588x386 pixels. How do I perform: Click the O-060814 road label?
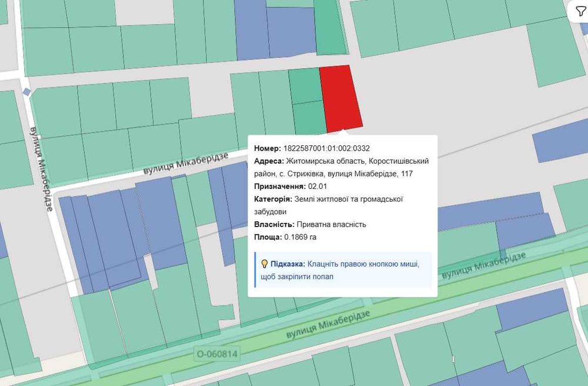click(x=217, y=354)
